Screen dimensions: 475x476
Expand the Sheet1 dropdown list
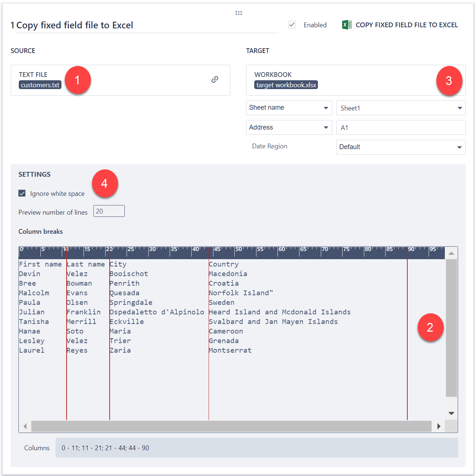[401, 108]
